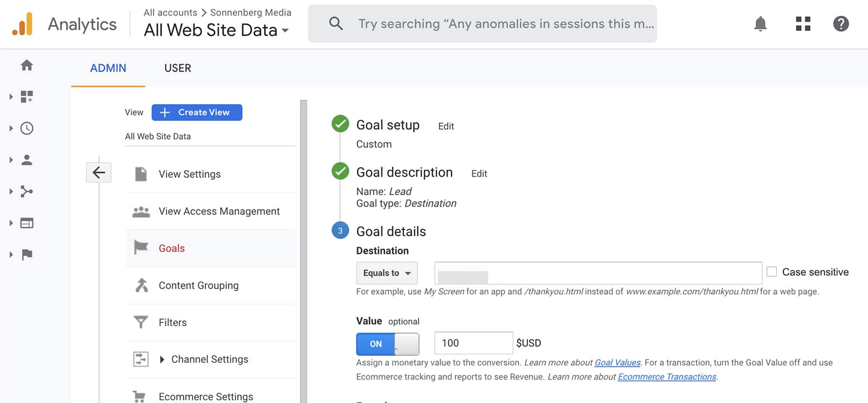
Task: Toggle the Case sensitive checkbox
Action: pyautogui.click(x=771, y=272)
